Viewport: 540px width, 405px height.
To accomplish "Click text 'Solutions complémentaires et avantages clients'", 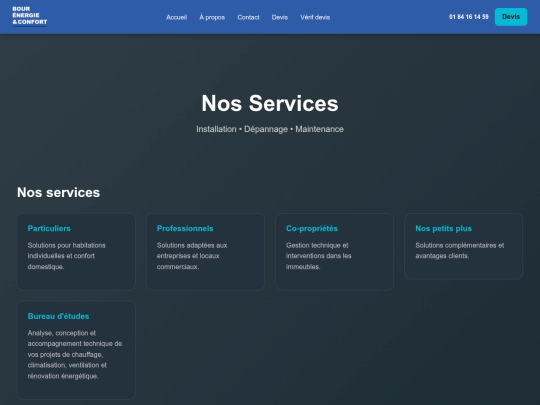I will click(459, 250).
